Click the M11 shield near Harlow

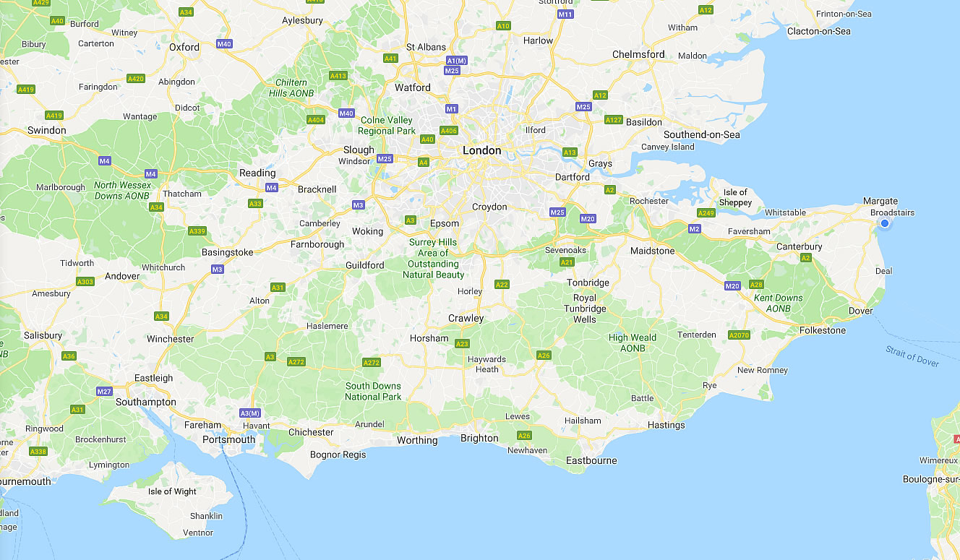click(565, 14)
